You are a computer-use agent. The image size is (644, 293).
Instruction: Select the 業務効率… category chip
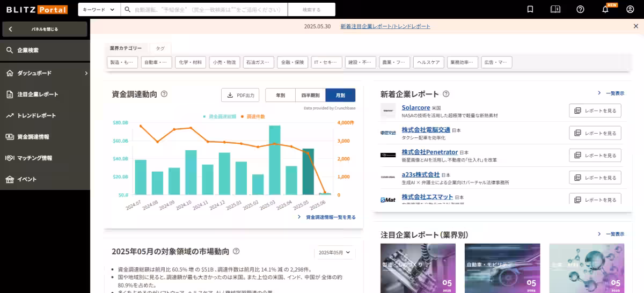coord(463,62)
